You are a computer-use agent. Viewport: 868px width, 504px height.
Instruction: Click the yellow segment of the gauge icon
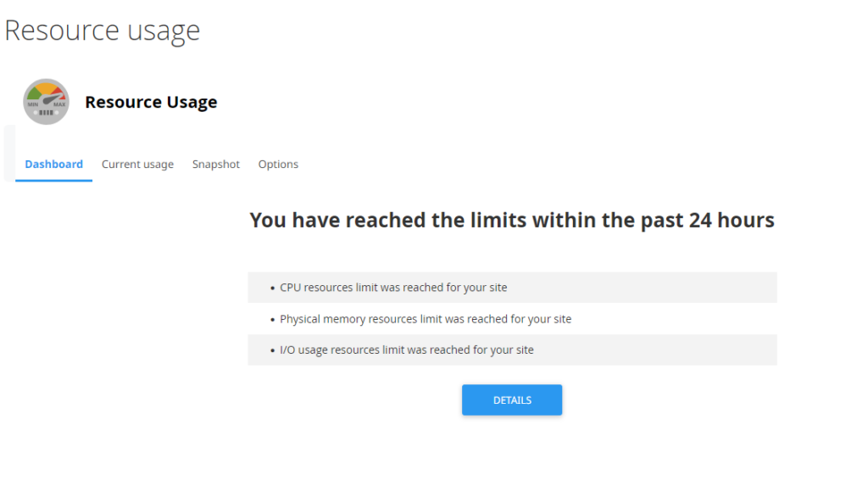click(46, 87)
